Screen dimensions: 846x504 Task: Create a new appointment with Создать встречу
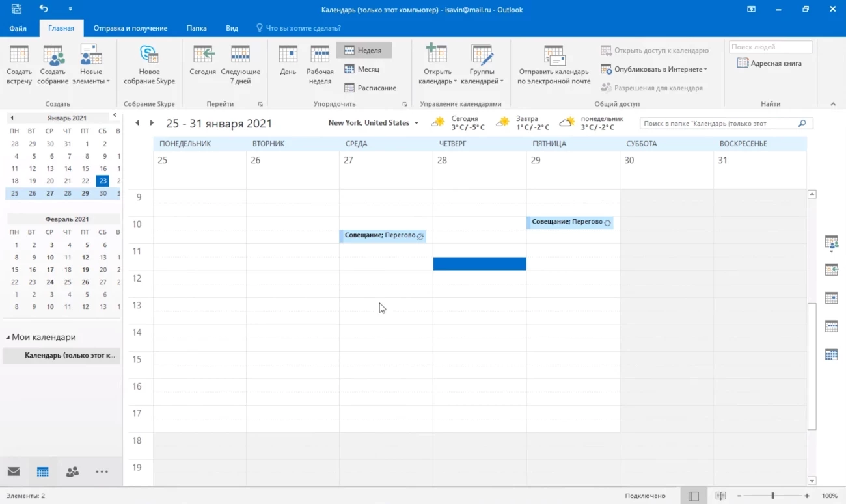click(x=19, y=64)
